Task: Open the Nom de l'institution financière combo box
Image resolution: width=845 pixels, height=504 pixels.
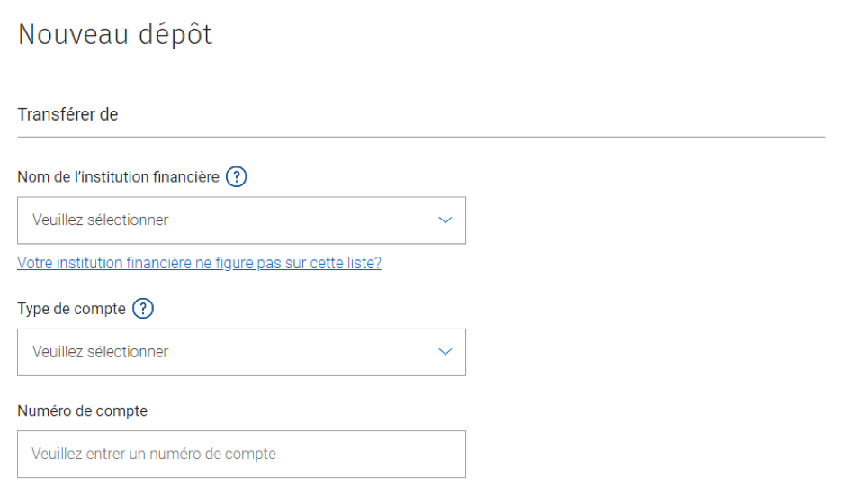Action: (241, 220)
